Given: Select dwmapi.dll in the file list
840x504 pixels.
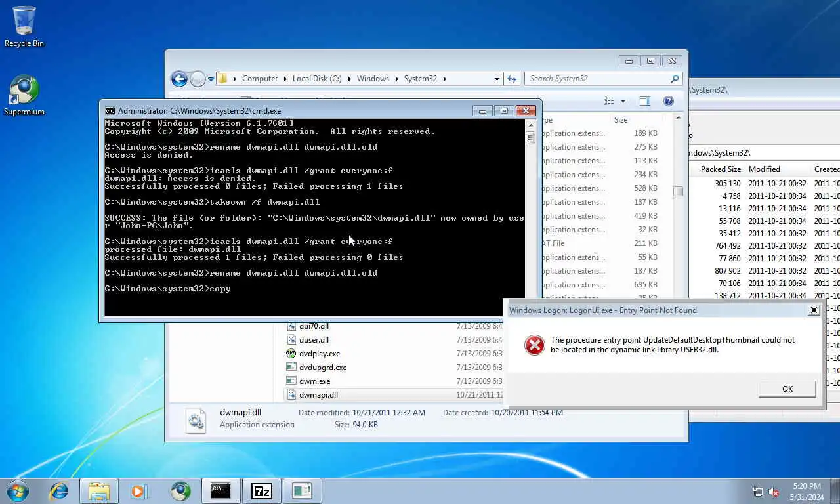Looking at the screenshot, I should point(318,395).
